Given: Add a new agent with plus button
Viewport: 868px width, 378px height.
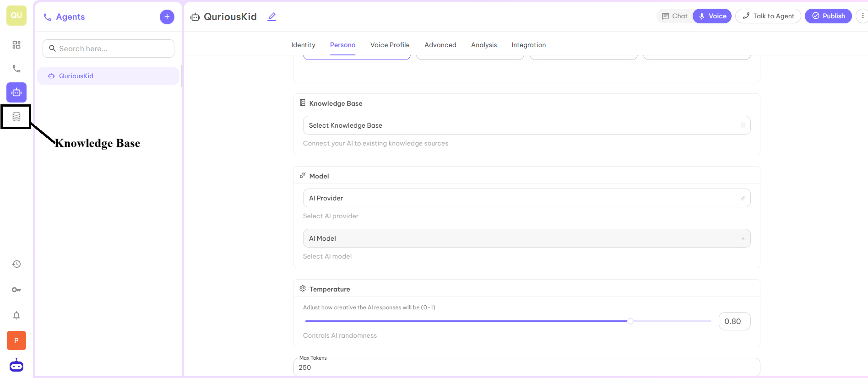Looking at the screenshot, I should pos(167,17).
